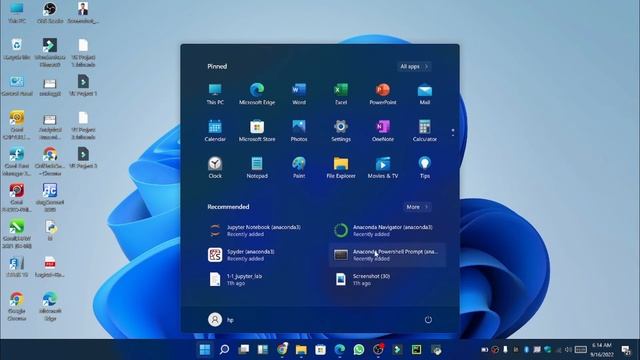Image resolution: width=640 pixels, height=360 pixels.
Task: Select the OBS Studio desktop shortcut
Action: [x=50, y=13]
